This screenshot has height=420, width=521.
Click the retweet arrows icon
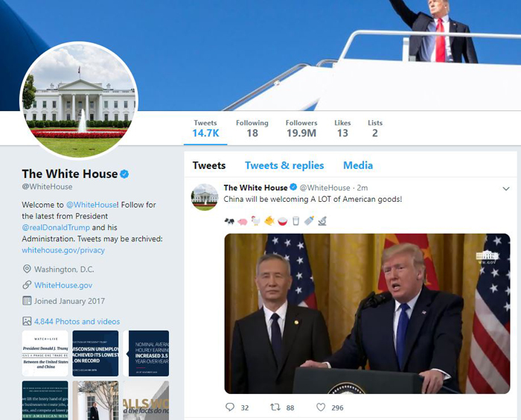click(275, 407)
